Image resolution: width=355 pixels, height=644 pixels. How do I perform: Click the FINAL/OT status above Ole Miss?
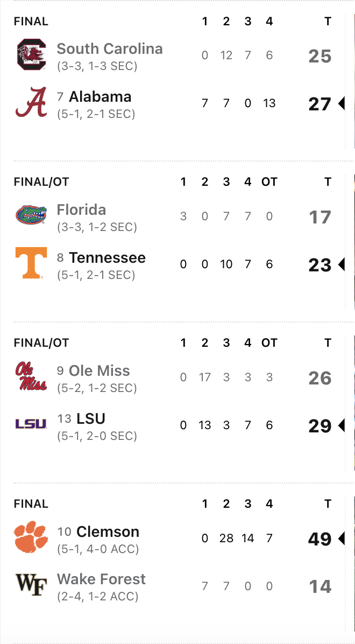pos(41,343)
